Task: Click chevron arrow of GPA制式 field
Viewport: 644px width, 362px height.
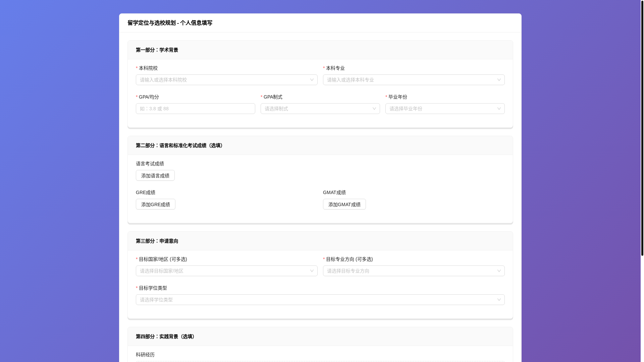Action: click(374, 109)
